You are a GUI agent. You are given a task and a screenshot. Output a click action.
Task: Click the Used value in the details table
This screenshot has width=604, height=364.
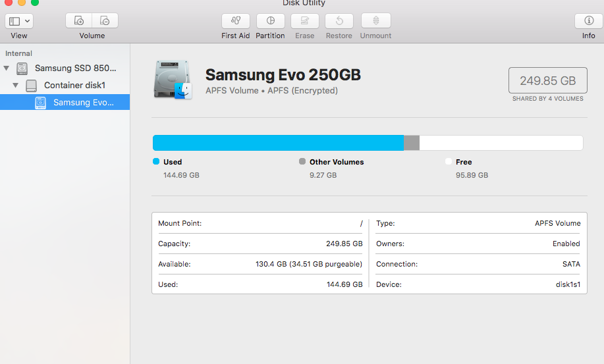(344, 284)
